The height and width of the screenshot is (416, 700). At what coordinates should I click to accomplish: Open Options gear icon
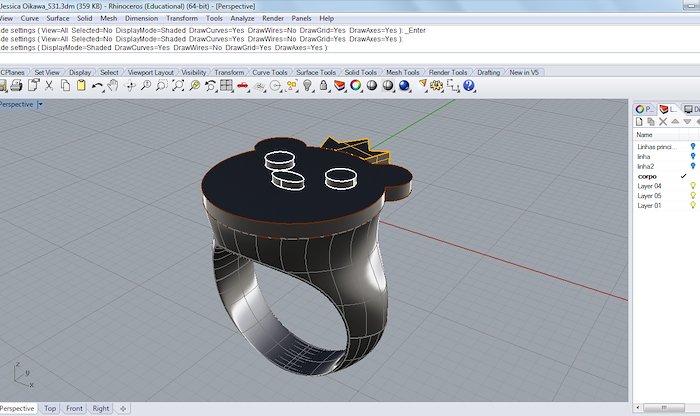point(436,86)
